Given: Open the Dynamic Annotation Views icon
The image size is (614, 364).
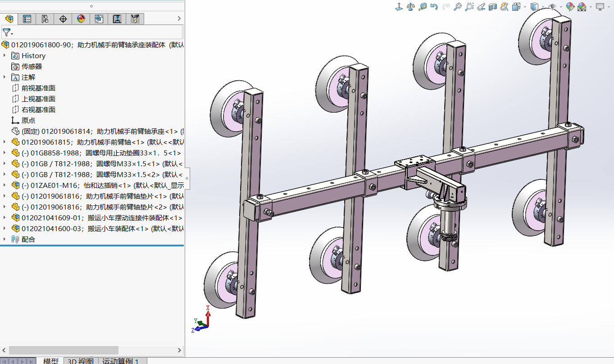Looking at the screenshot, I should point(504,7).
